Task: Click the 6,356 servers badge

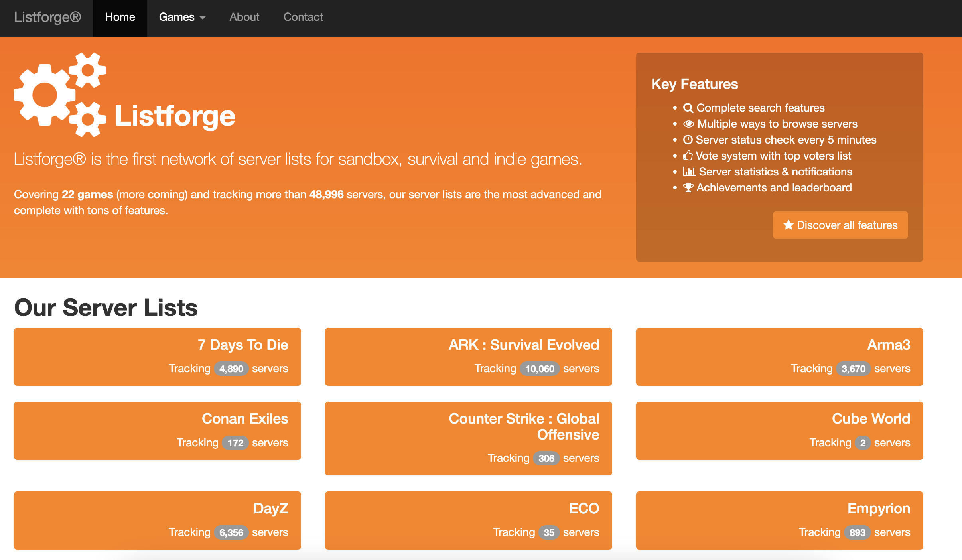Action: click(x=231, y=532)
